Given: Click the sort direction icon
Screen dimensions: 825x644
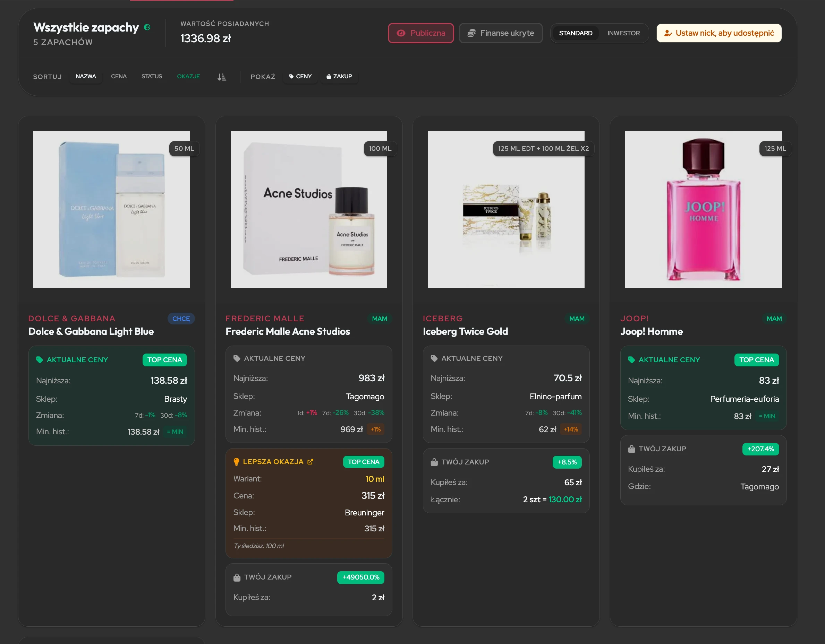Looking at the screenshot, I should [x=222, y=77].
